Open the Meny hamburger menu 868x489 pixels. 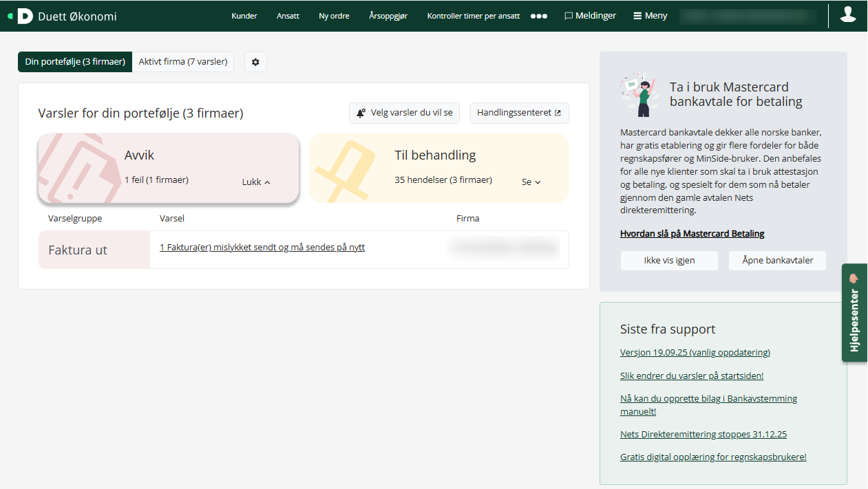(650, 16)
